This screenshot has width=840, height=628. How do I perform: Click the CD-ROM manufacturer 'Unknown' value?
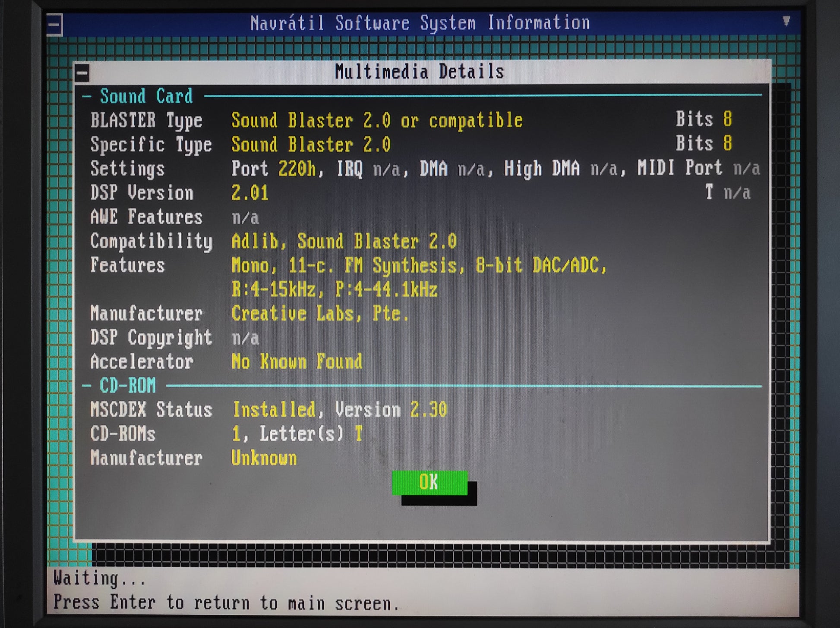coord(264,458)
